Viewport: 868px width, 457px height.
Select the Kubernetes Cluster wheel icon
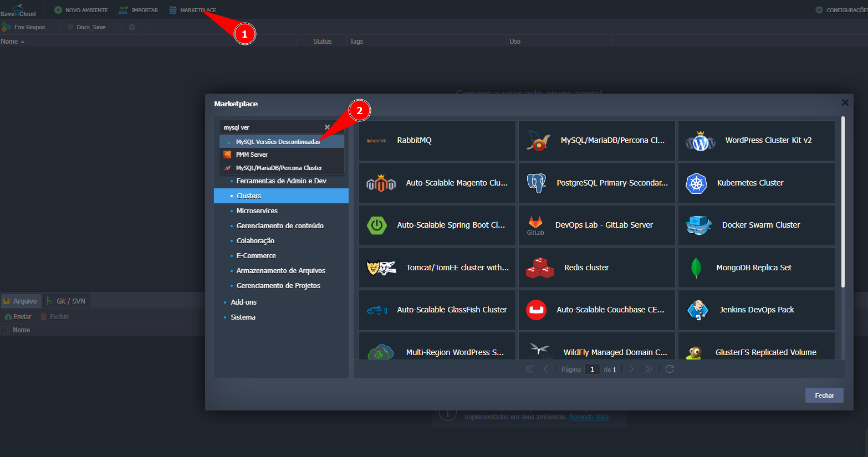tap(696, 183)
